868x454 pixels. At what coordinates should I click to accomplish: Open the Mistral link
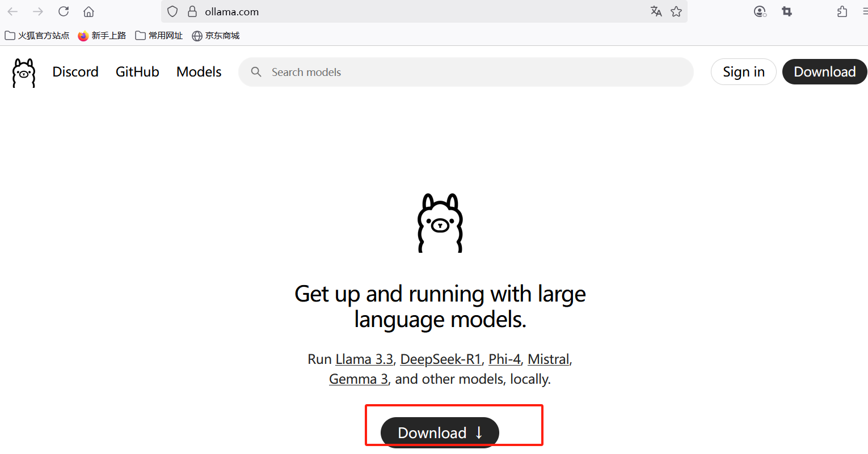click(x=549, y=359)
